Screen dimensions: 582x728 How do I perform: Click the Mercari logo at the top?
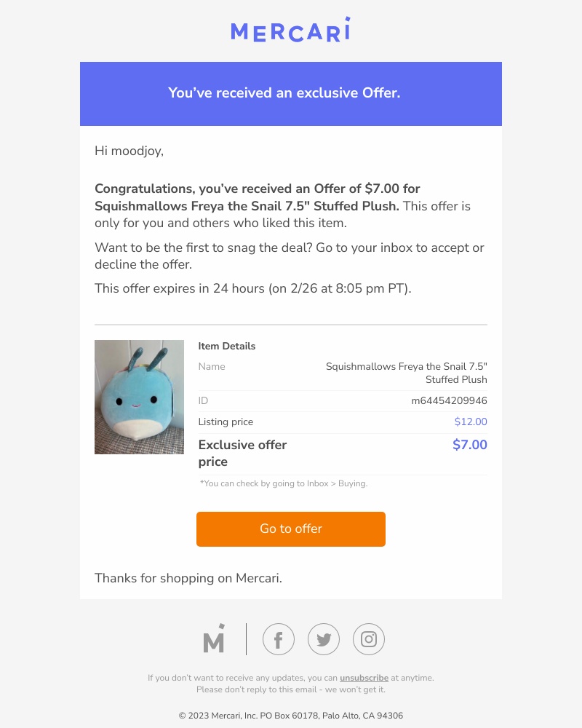coord(290,31)
